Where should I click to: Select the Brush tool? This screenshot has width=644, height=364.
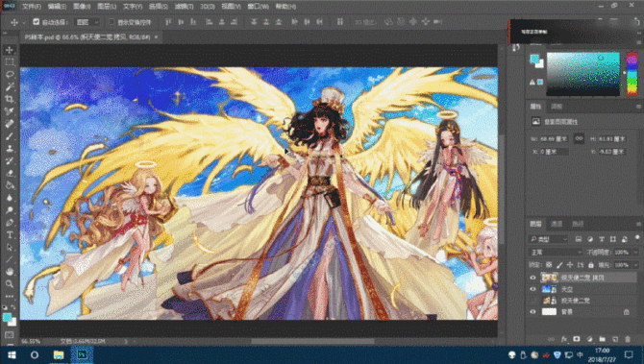[10, 135]
